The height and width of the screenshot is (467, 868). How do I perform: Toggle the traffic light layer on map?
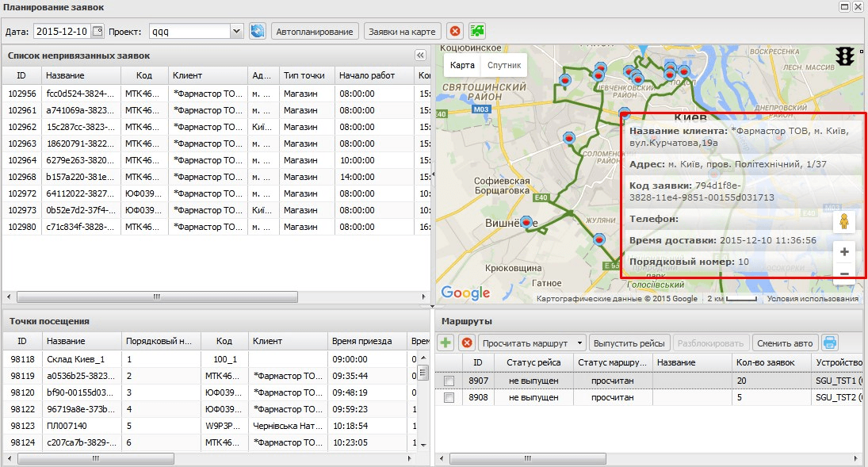pyautogui.click(x=845, y=56)
